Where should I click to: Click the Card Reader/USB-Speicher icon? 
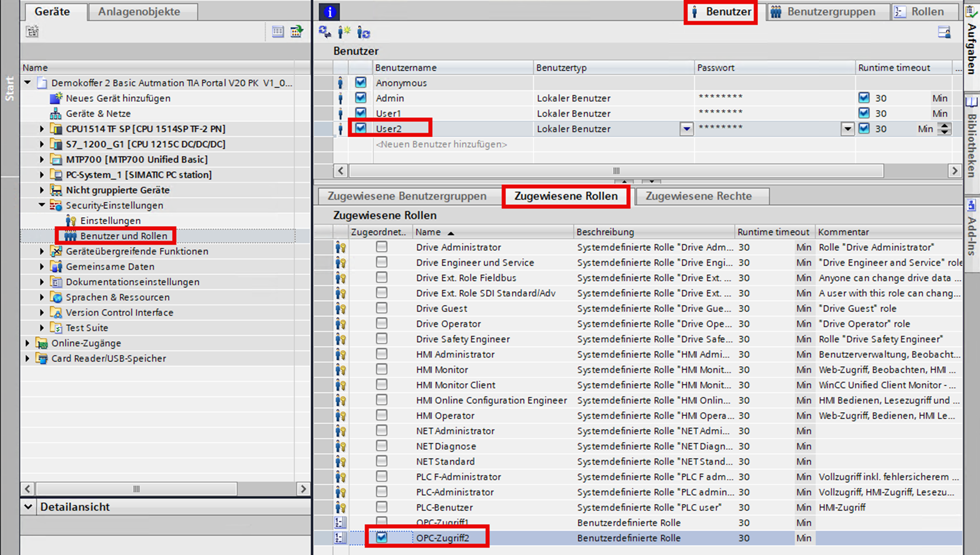tap(41, 358)
